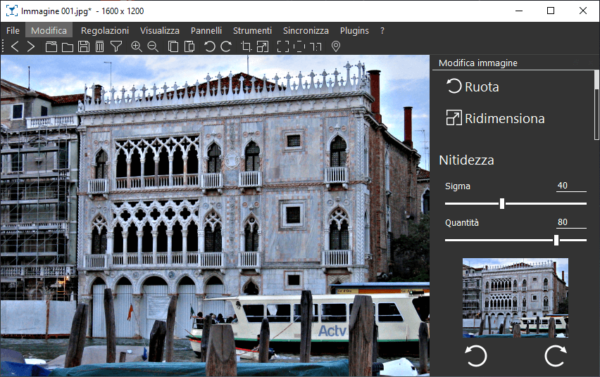Minimize the window

coord(519,11)
